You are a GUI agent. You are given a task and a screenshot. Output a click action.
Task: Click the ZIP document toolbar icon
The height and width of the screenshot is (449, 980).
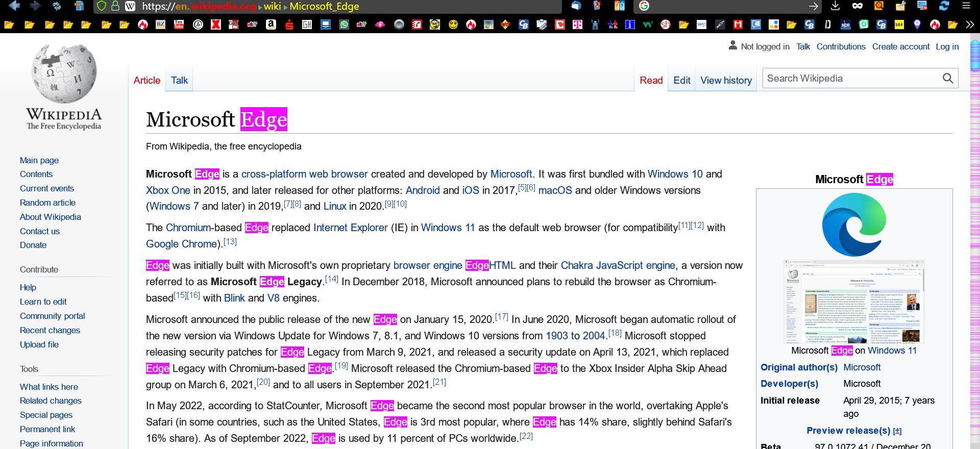79,6
